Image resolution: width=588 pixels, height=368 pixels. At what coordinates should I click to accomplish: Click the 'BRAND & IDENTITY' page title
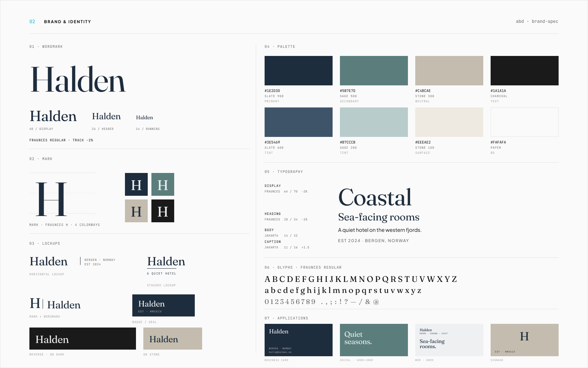pyautogui.click(x=67, y=22)
